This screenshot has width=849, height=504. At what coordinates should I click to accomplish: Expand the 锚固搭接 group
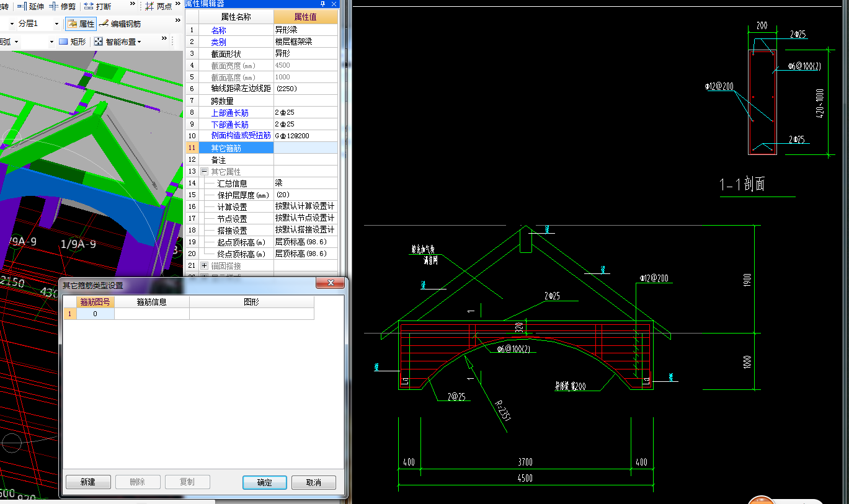(205, 265)
